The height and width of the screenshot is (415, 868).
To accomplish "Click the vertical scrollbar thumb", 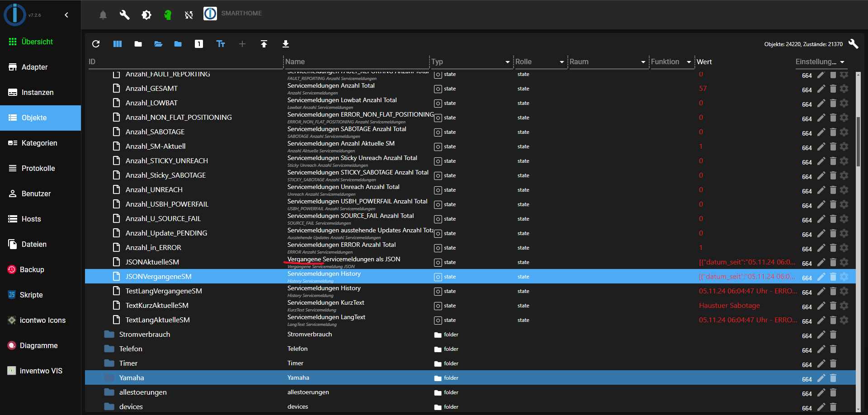I will (858, 141).
